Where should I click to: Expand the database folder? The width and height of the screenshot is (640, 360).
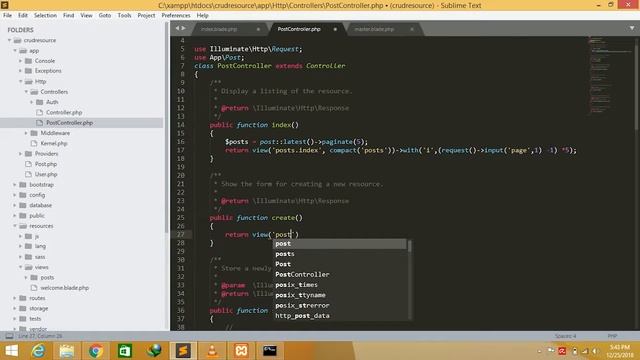(15, 205)
